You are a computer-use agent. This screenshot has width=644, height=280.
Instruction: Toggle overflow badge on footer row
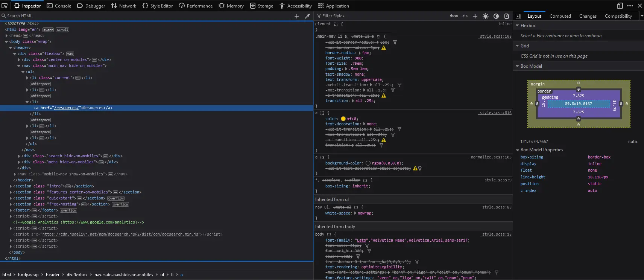pyautogui.click(x=68, y=210)
